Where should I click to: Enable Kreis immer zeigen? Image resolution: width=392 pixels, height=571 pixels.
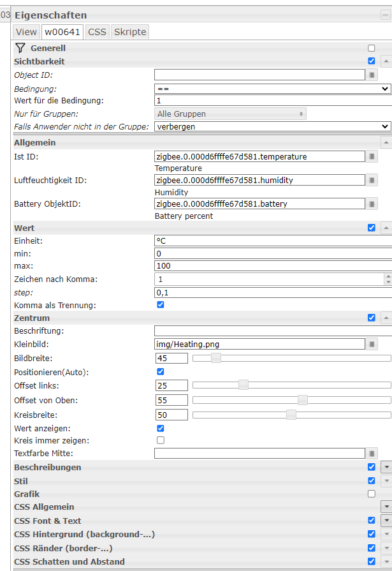click(161, 440)
